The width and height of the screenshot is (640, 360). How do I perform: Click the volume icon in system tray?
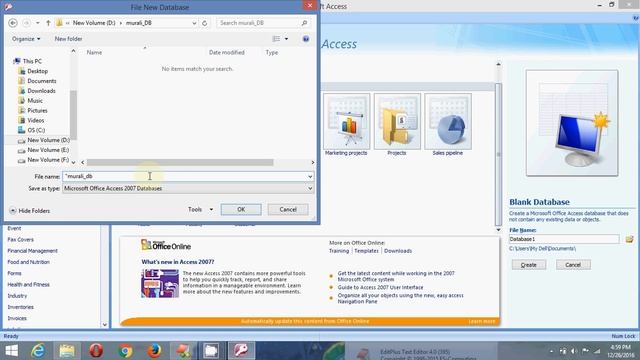(x=574, y=351)
